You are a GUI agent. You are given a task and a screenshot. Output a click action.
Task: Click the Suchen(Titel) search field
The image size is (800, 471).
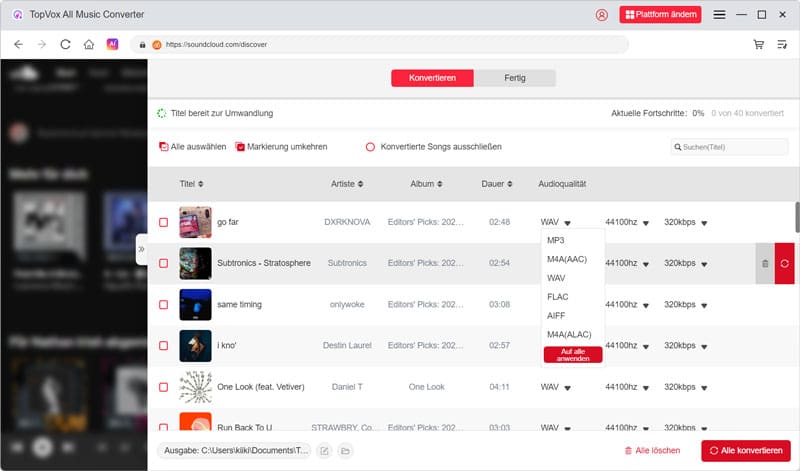pos(729,147)
